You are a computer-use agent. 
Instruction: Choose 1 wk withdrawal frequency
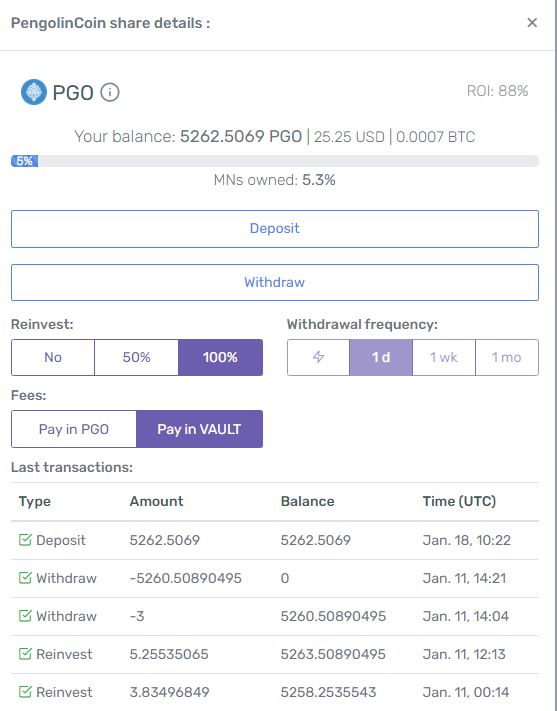[444, 357]
